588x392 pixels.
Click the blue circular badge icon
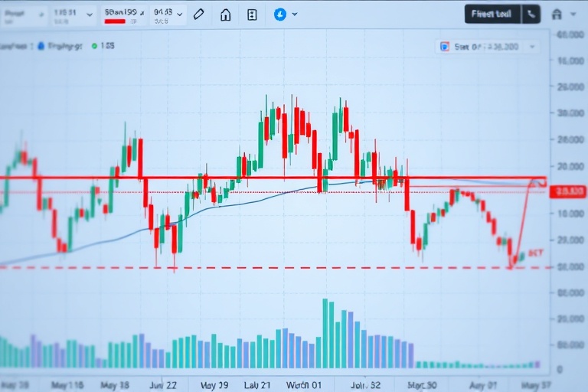[279, 14]
